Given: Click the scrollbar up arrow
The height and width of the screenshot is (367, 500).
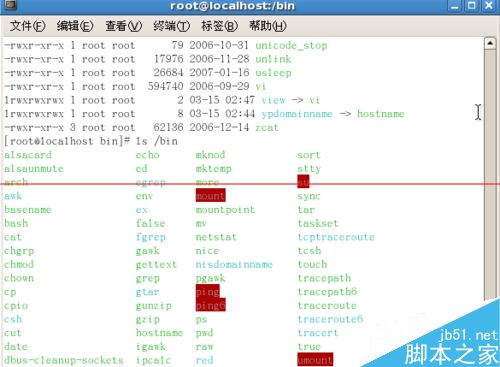Looking at the screenshot, I should [x=490, y=43].
